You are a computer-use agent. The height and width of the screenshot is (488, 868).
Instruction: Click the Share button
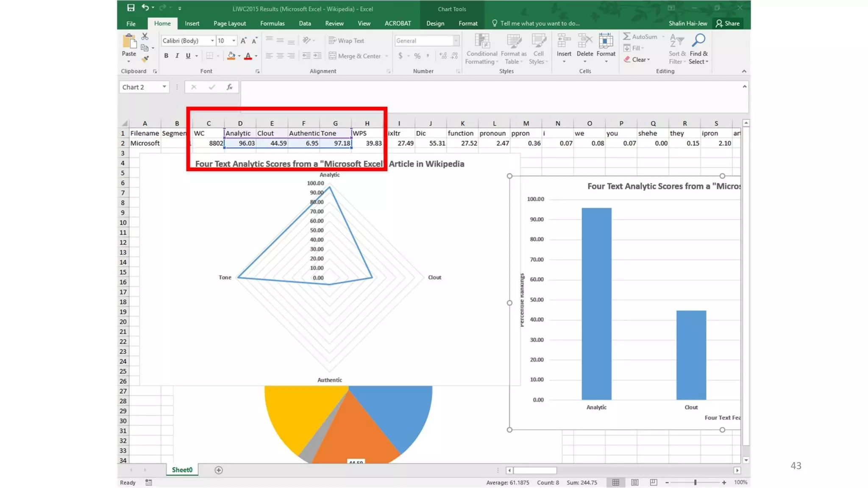[x=728, y=23]
